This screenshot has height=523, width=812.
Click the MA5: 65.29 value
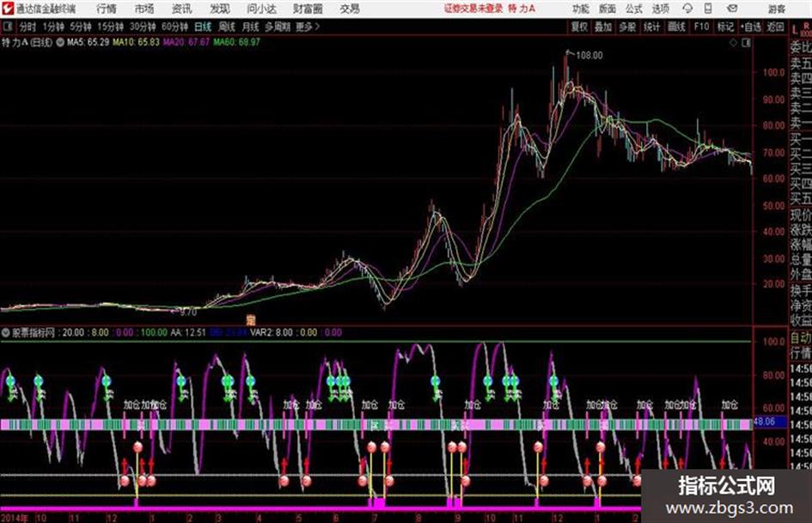88,42
